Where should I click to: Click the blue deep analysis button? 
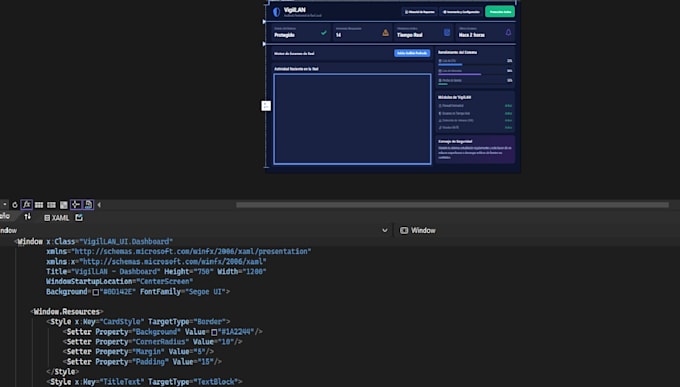[x=412, y=53]
